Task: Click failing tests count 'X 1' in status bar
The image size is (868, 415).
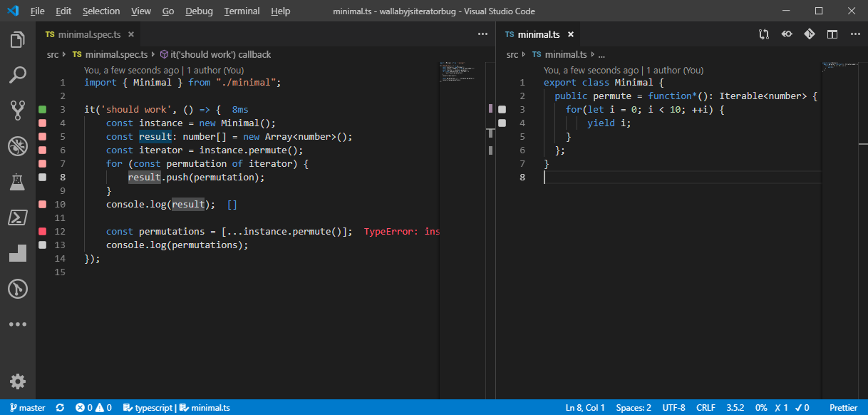Action: [x=781, y=408]
